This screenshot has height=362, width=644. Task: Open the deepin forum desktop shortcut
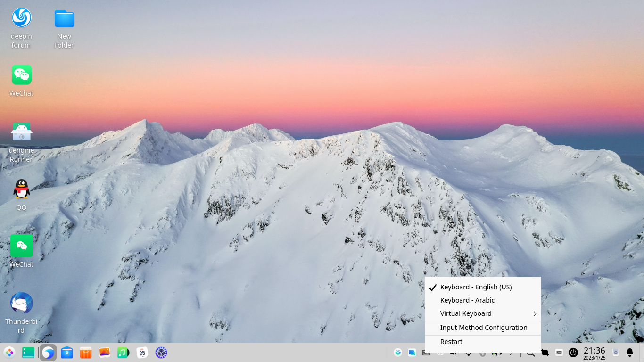(21, 27)
